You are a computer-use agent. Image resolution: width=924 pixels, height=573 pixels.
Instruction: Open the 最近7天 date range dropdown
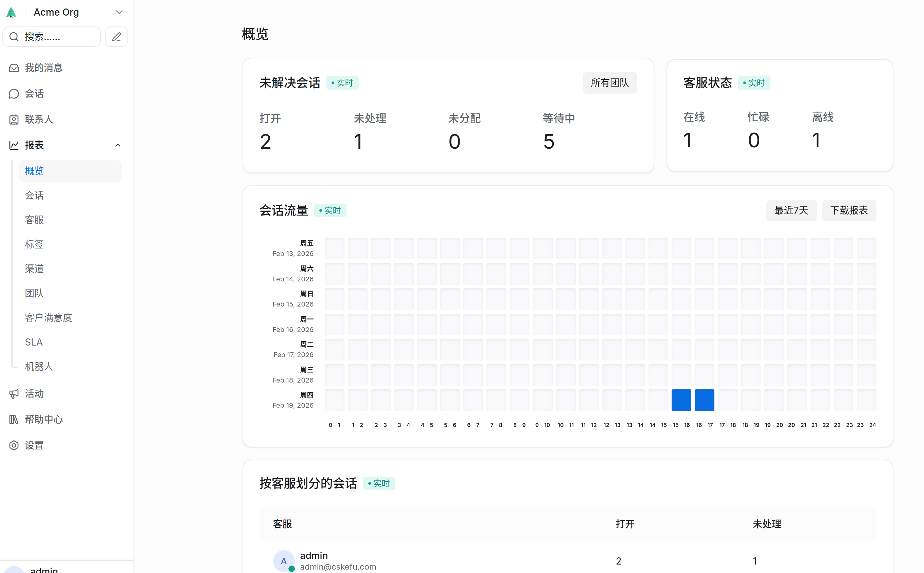point(791,210)
